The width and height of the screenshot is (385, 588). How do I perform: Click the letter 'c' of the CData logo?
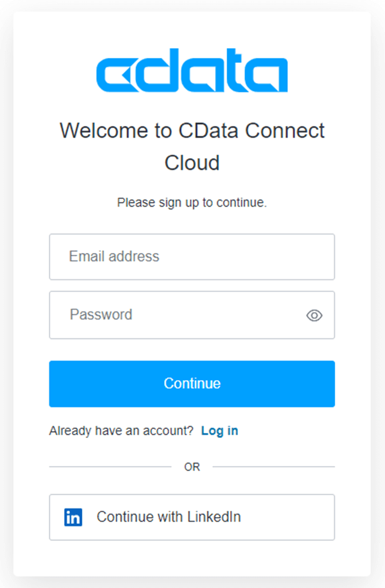tap(114, 74)
